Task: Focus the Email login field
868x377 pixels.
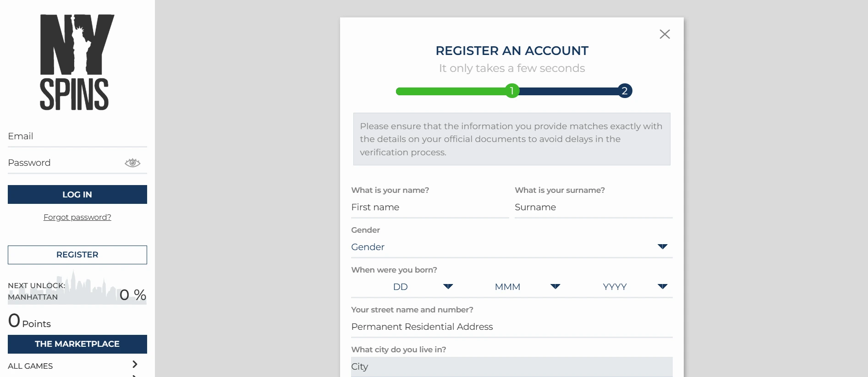Action: (77, 137)
